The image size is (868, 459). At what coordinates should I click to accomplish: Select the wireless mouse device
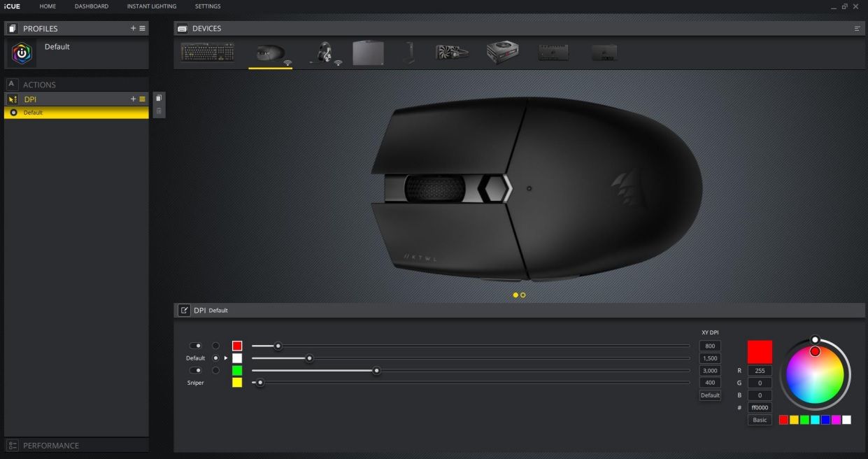tap(270, 54)
